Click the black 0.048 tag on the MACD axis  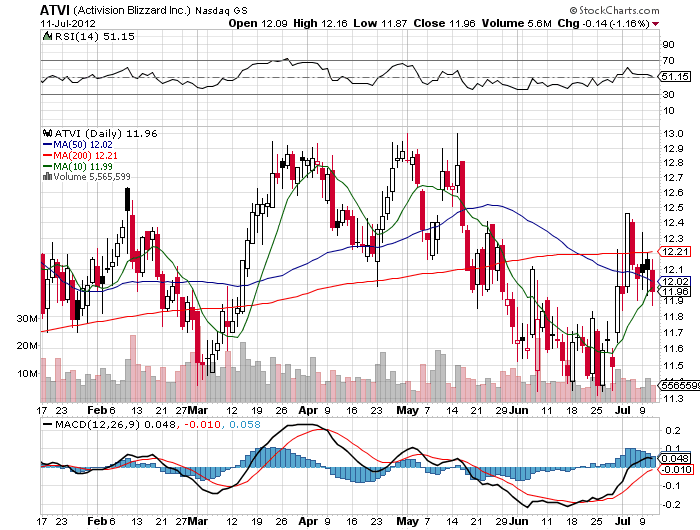click(x=675, y=459)
